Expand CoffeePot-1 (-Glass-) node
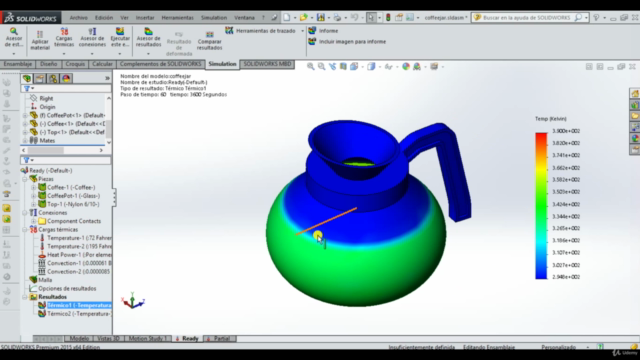640x360 pixels. (33, 196)
